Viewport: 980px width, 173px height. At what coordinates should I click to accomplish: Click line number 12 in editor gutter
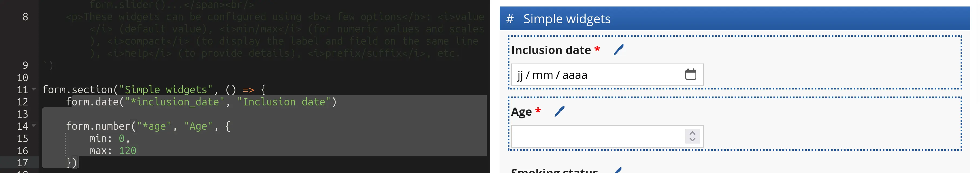click(x=22, y=102)
